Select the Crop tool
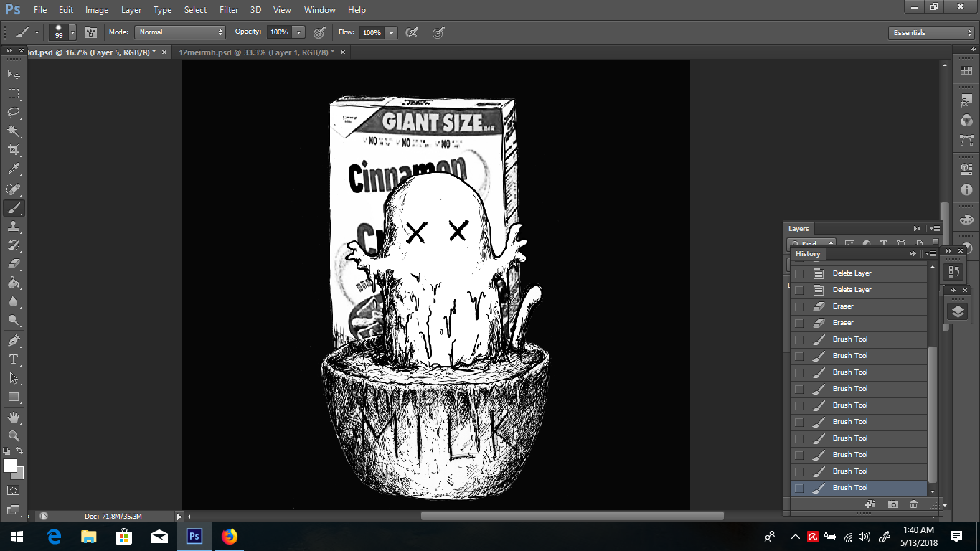This screenshot has height=551, width=980. [14, 150]
